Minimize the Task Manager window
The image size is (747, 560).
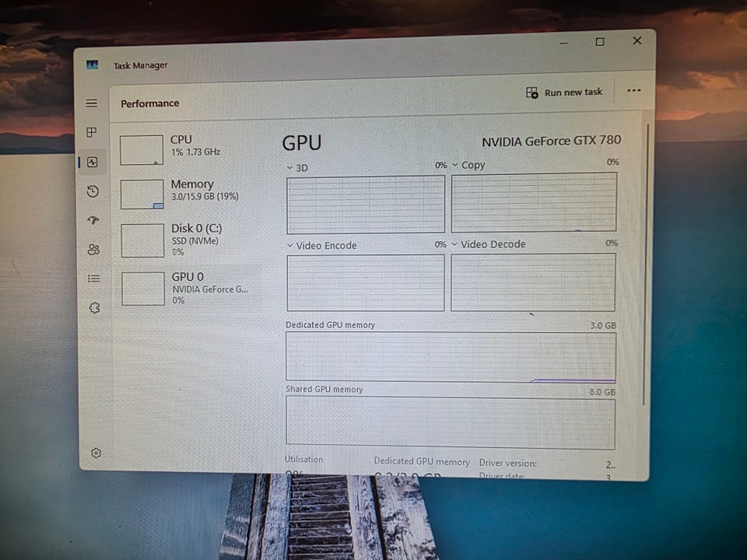coord(563,44)
